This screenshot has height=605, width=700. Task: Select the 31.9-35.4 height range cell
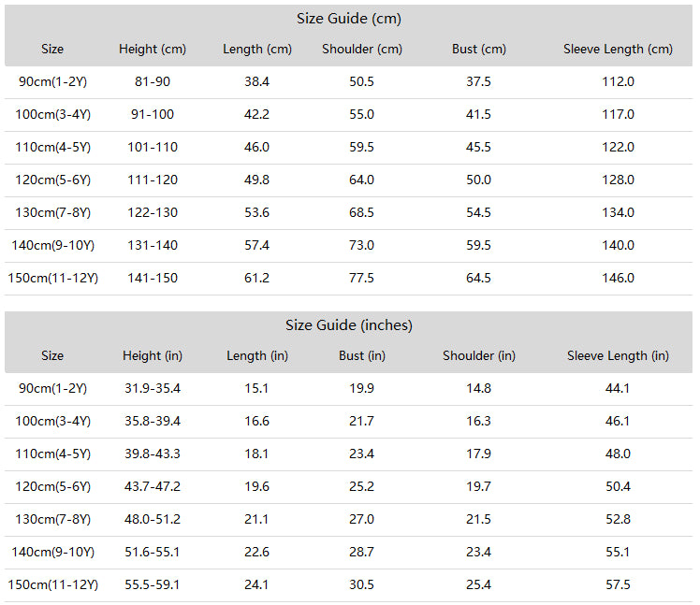[x=153, y=388]
